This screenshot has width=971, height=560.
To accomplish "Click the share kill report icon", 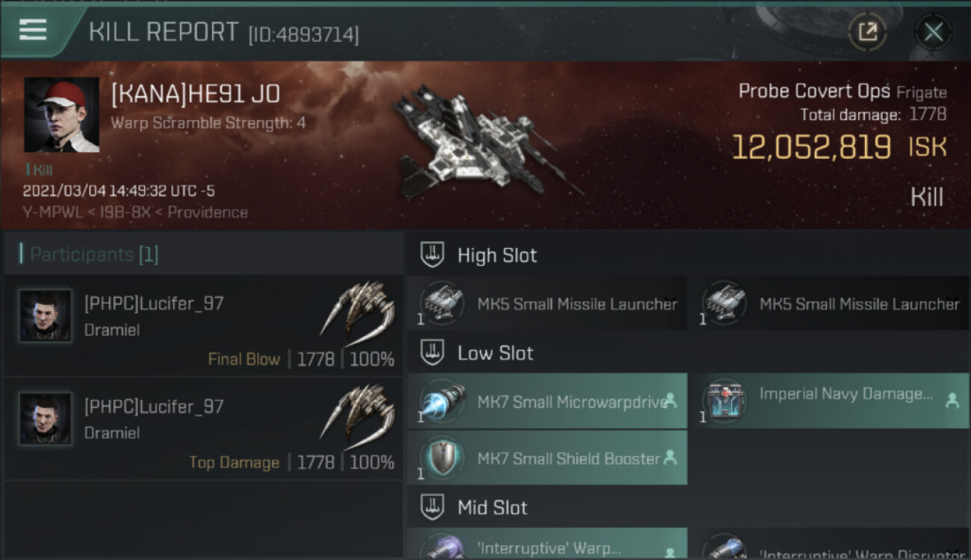I will (x=867, y=32).
